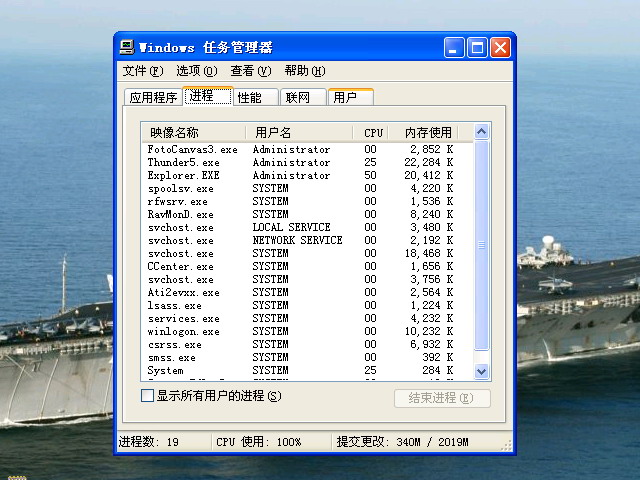The image size is (640, 480).
Task: Click the vertical scrollbar thumb
Action: click(482, 245)
